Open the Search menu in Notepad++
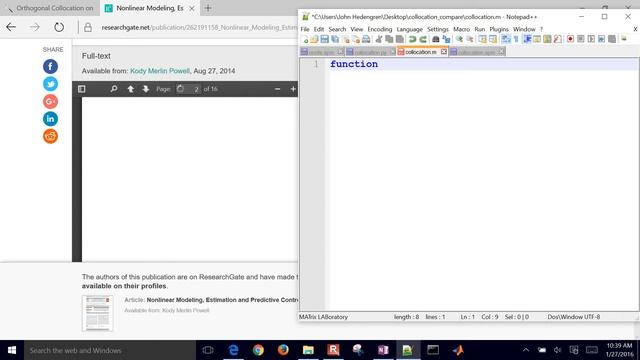Image resolution: width=640 pixels, height=360 pixels. pos(337,29)
